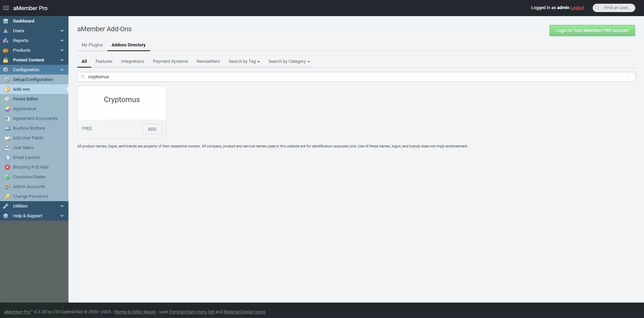Clear the cryptomus search field
Image resolution: width=644 pixels, height=318 pixels.
pyautogui.click(x=629, y=77)
